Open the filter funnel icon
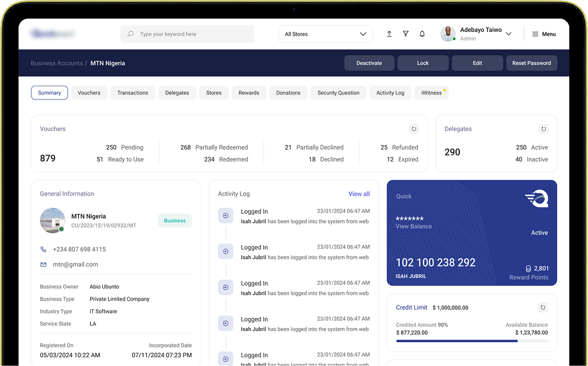The height and width of the screenshot is (366, 588). pyautogui.click(x=406, y=34)
